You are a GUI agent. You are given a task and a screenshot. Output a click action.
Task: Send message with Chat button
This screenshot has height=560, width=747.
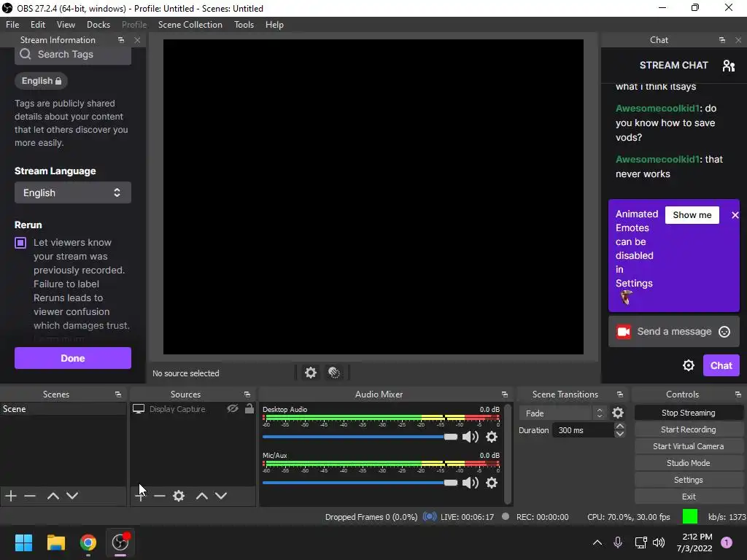[x=721, y=366]
